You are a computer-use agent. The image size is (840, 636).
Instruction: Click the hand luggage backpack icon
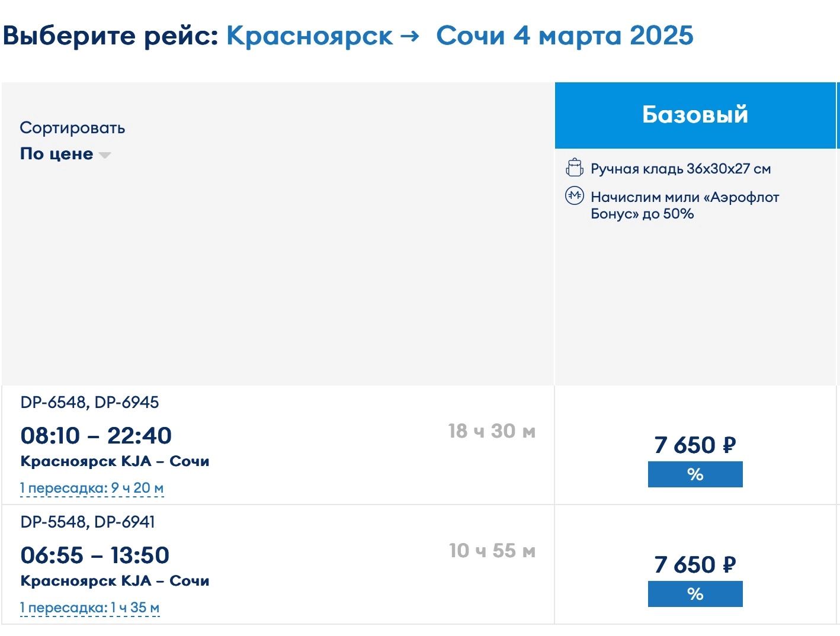(574, 168)
